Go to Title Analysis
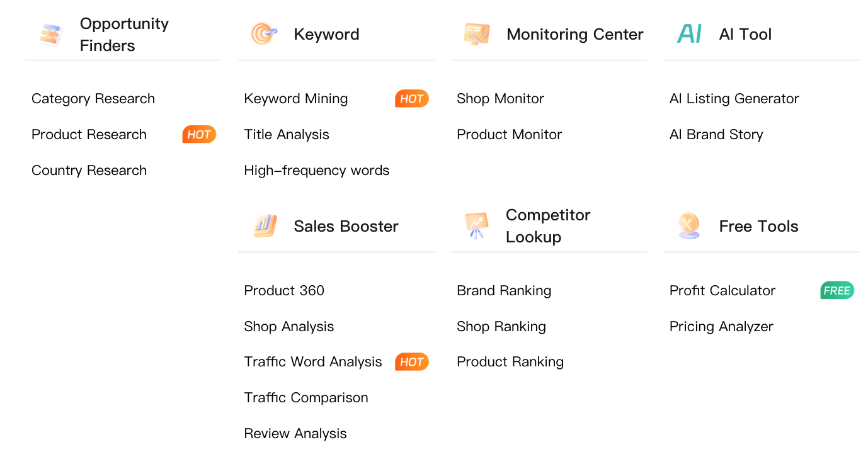Screen dimensions: 868x452 point(287,135)
